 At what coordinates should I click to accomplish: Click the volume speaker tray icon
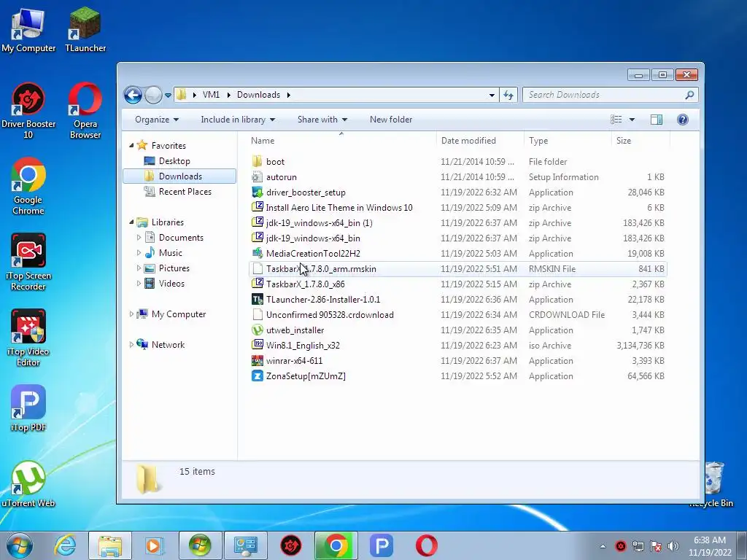point(673,546)
